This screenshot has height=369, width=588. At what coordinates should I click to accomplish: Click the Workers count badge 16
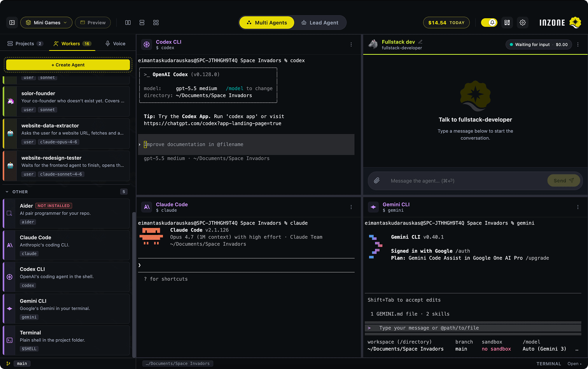(87, 44)
